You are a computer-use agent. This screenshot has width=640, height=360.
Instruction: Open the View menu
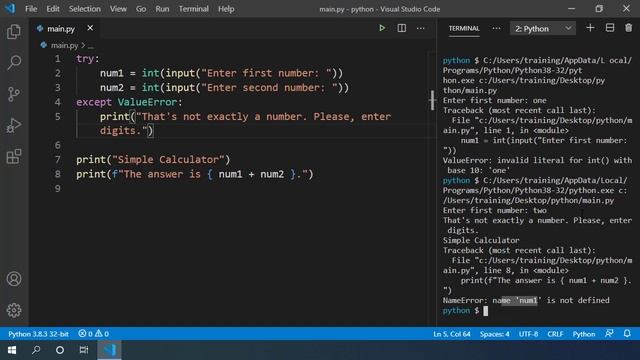[118, 9]
